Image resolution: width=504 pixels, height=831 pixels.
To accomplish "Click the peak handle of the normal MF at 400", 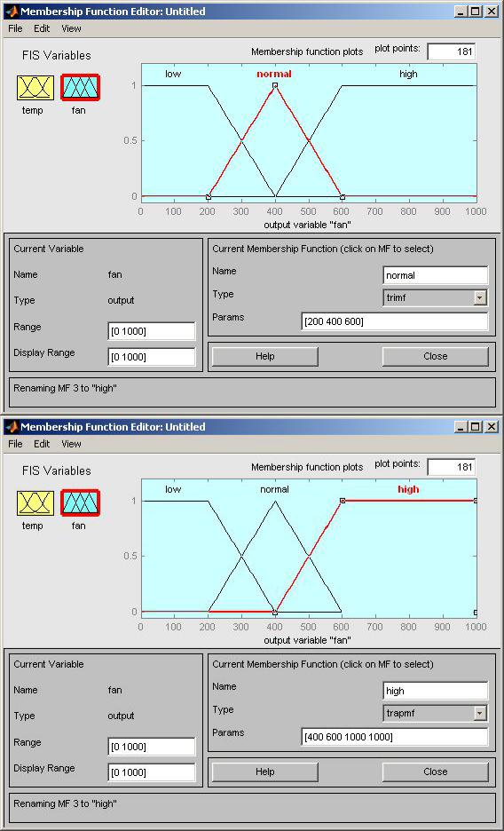I will click(275, 85).
